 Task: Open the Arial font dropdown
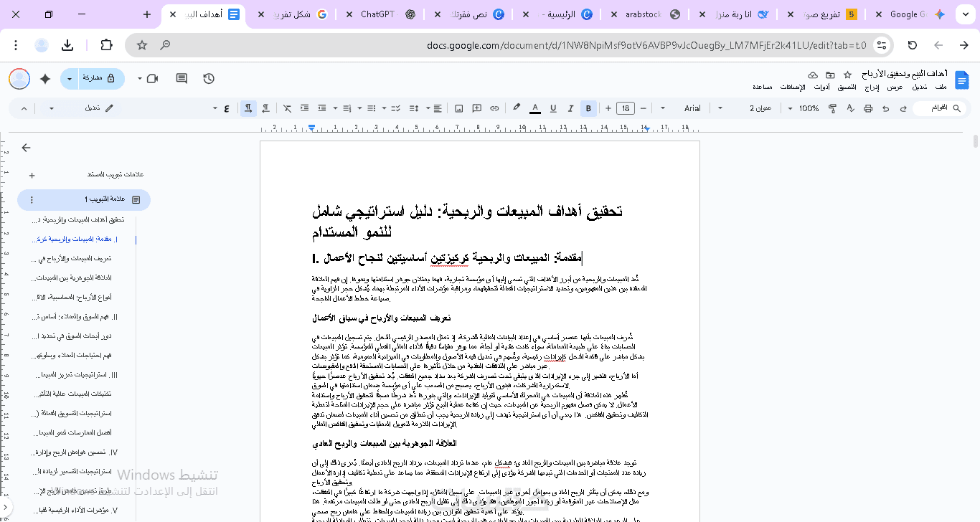click(682, 108)
